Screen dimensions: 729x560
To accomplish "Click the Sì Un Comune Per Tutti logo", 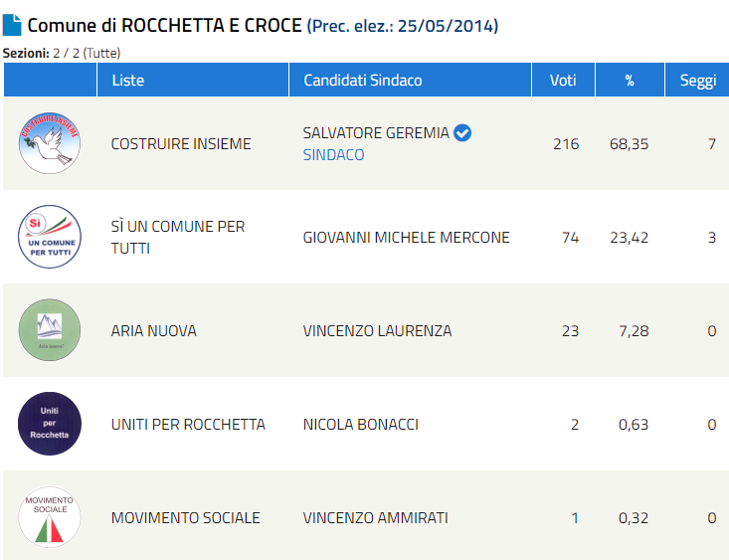I will click(50, 237).
